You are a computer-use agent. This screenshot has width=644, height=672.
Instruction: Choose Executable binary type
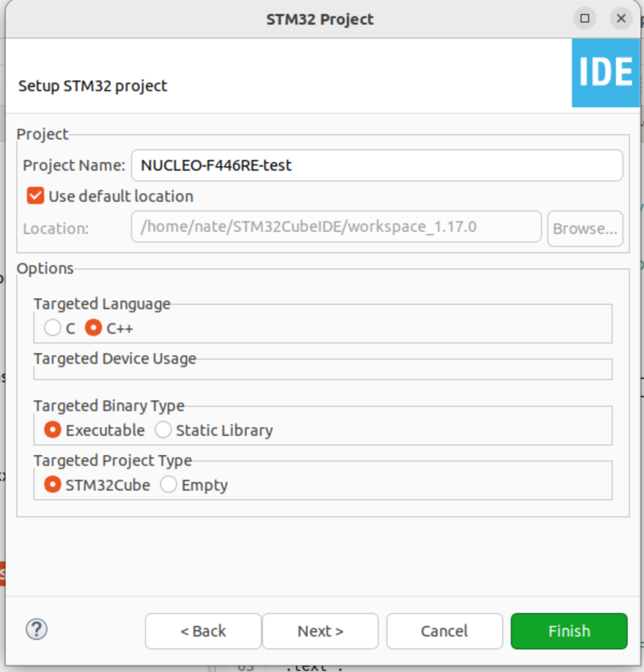point(52,429)
